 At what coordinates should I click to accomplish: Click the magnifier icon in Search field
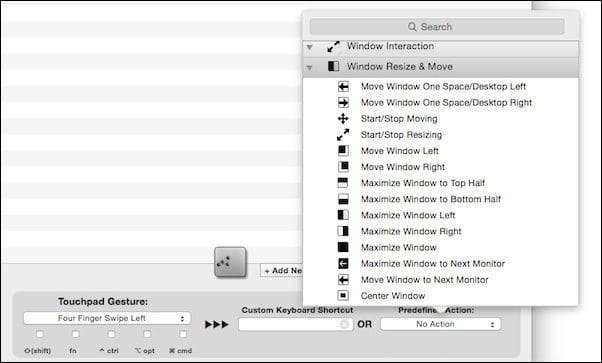[x=412, y=27]
